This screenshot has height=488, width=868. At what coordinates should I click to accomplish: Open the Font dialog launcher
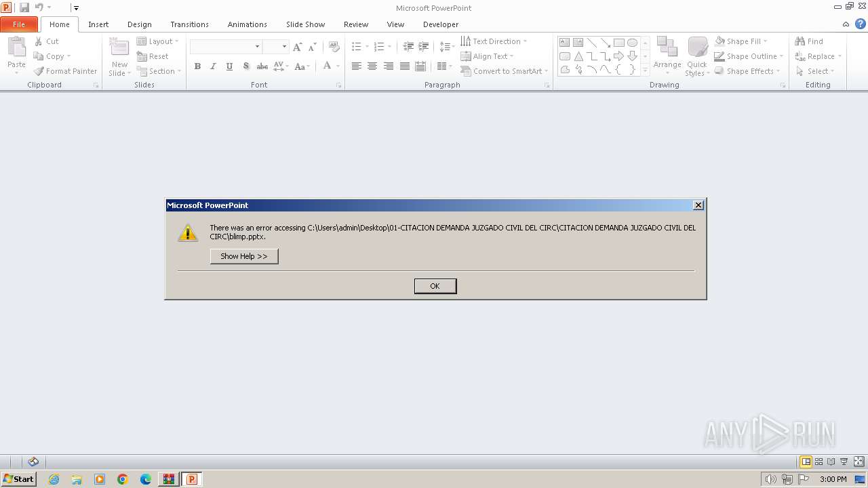[338, 85]
